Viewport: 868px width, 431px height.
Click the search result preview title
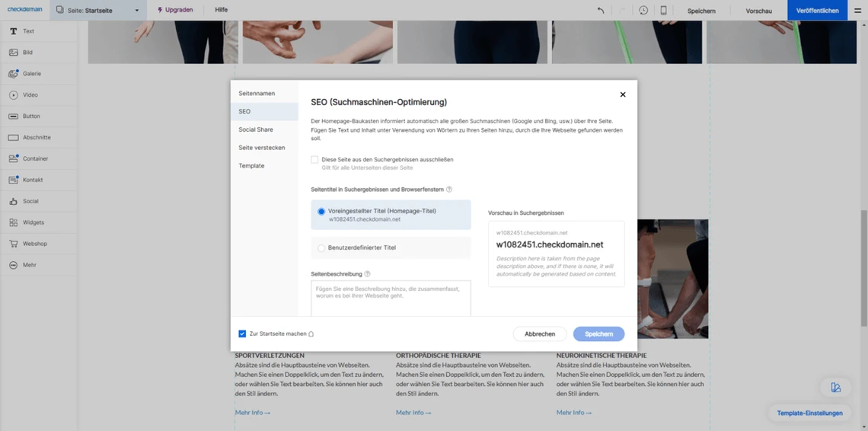(550, 245)
